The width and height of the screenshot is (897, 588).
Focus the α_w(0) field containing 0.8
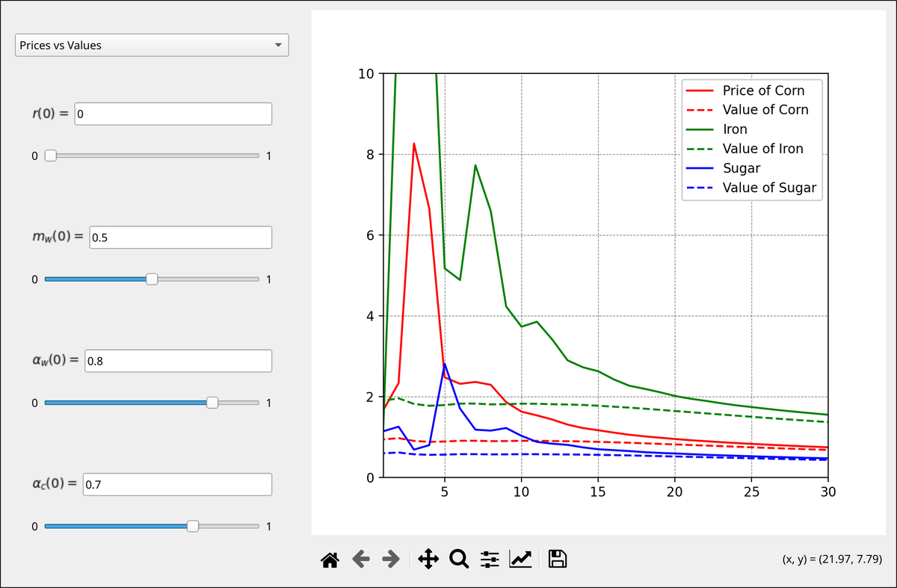(x=178, y=361)
